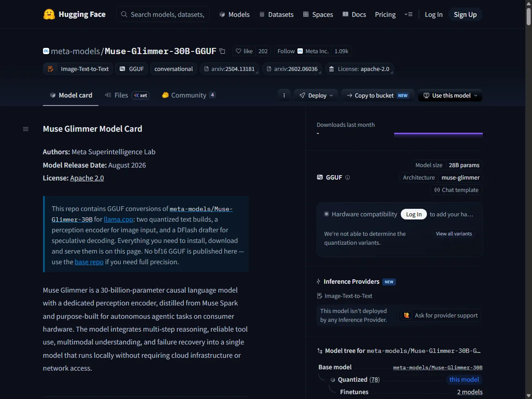Open the three-dot more options button

tap(284, 95)
